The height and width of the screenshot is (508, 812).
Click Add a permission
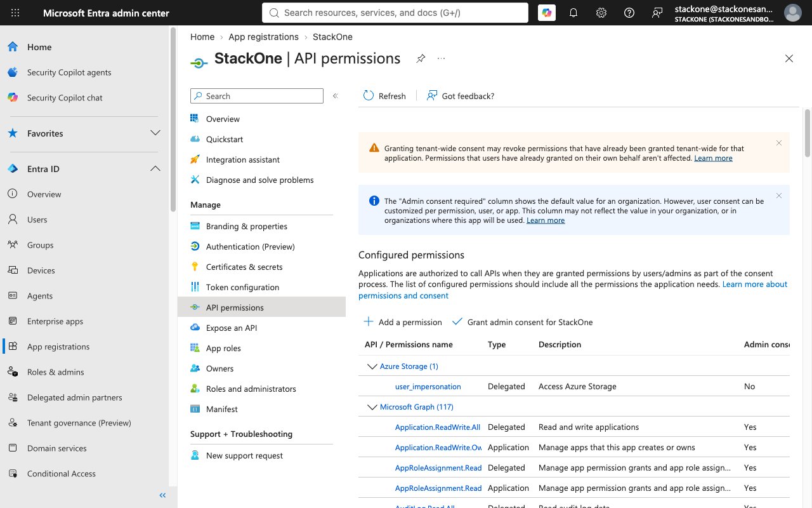[x=402, y=322]
